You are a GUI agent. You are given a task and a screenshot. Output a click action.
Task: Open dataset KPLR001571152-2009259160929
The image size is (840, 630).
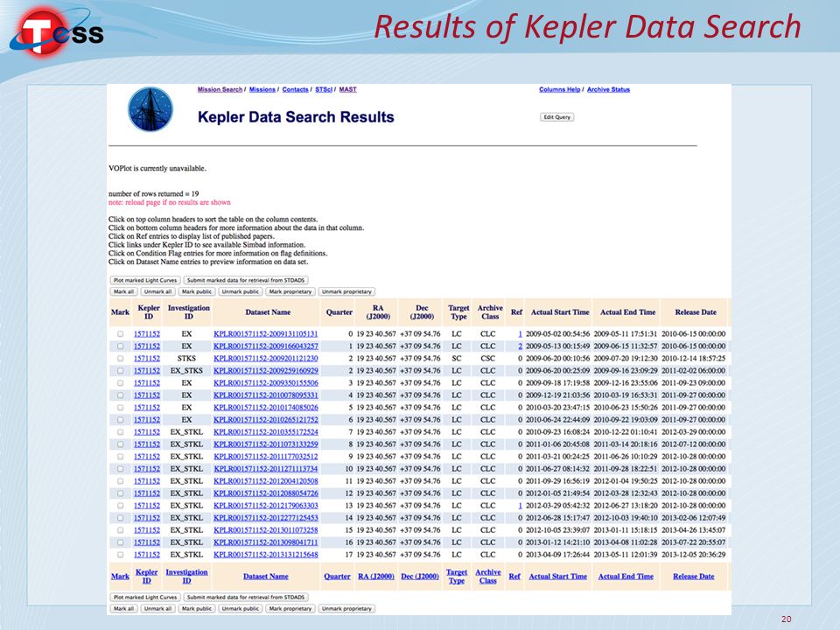266,371
